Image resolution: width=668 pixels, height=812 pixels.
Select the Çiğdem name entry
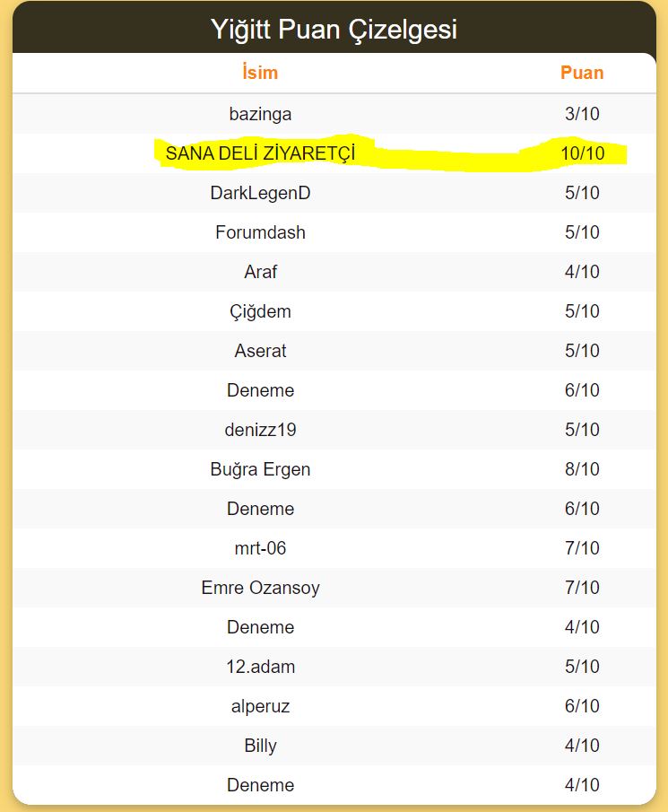(260, 311)
